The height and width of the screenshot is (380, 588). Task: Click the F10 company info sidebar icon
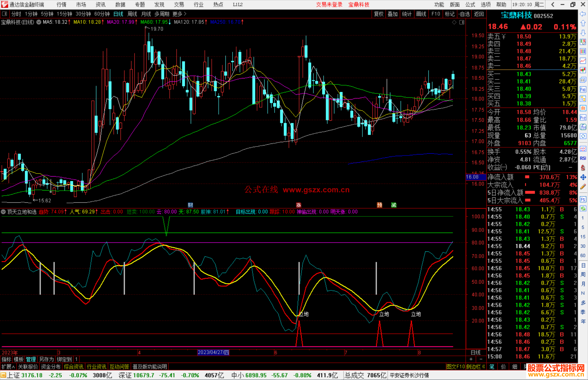583,89
